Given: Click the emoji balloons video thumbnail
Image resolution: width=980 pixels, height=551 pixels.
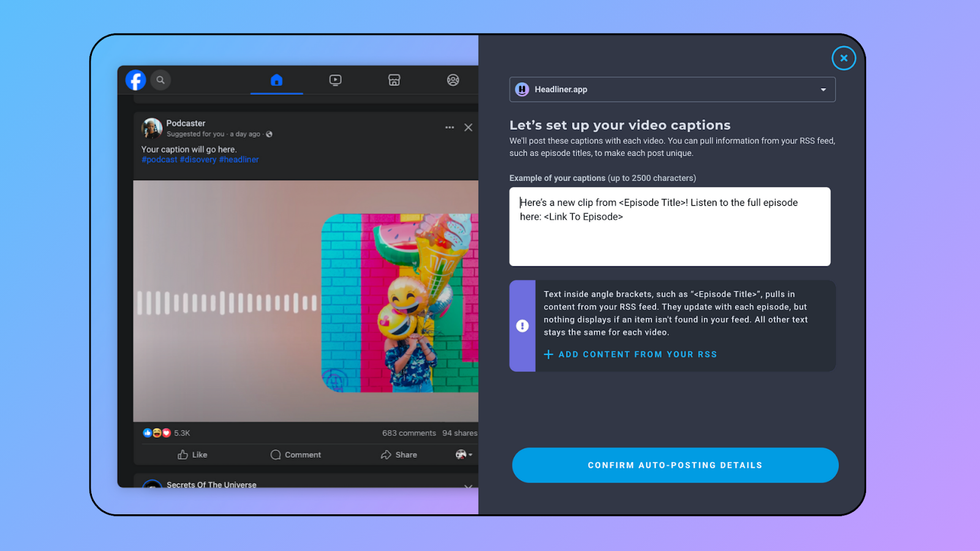Looking at the screenshot, I should tap(400, 303).
